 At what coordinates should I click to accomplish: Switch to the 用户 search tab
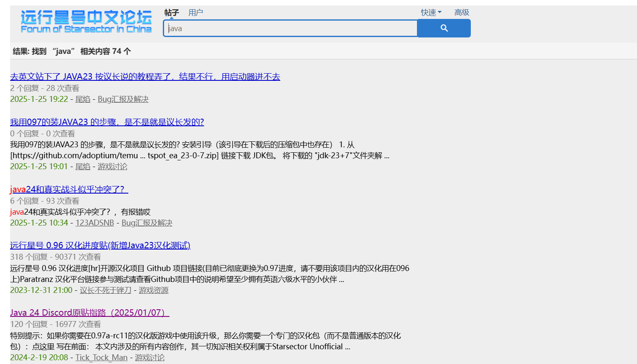(x=196, y=13)
